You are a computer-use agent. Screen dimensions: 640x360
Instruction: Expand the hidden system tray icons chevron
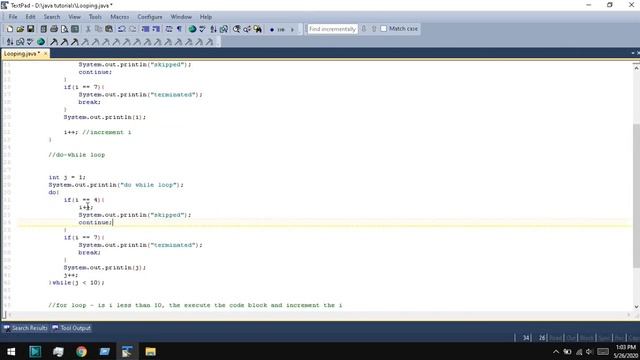point(556,351)
